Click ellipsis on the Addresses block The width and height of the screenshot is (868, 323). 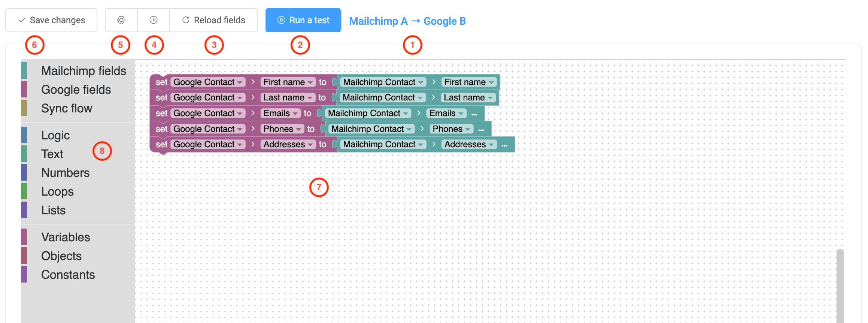coord(504,145)
